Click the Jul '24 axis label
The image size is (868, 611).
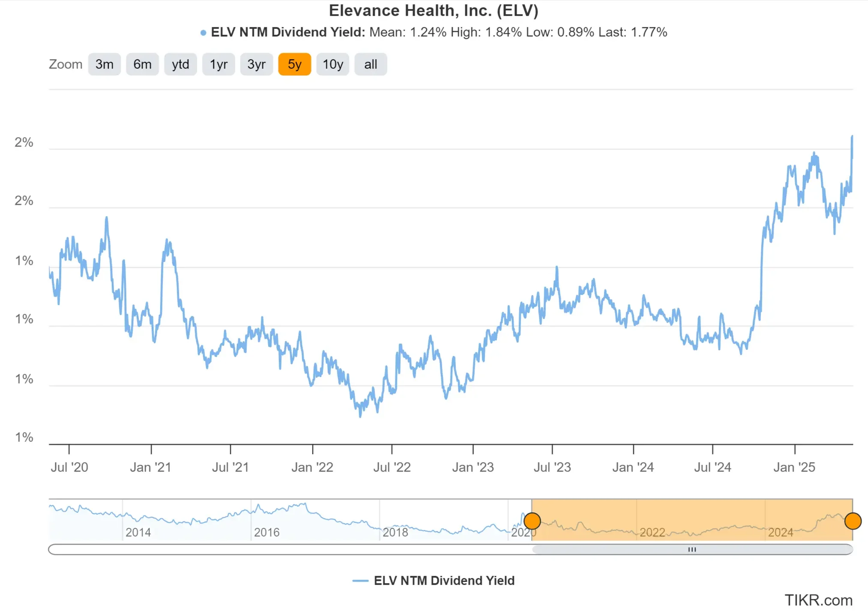tap(712, 467)
